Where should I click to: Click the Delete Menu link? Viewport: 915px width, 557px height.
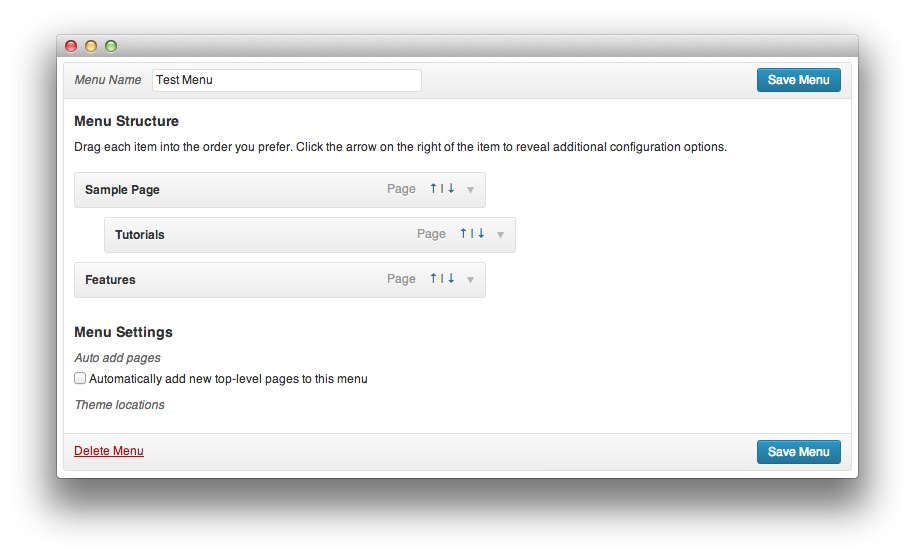click(109, 451)
